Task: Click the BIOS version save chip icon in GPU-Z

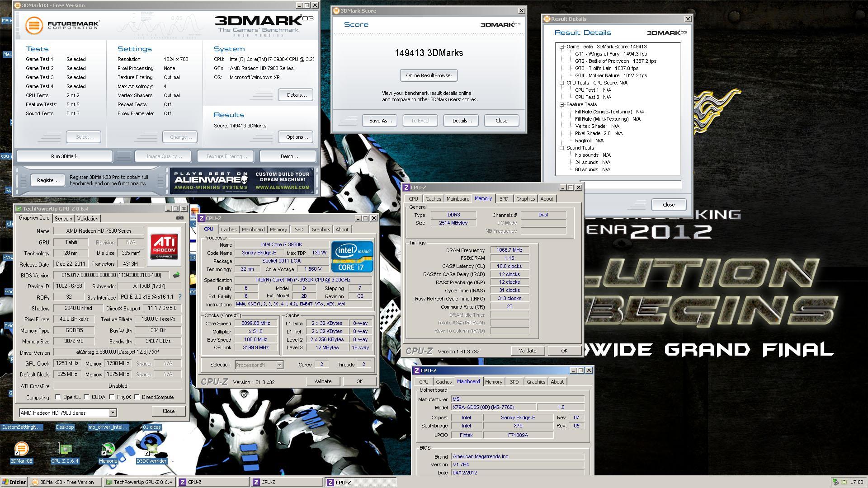Action: point(176,275)
